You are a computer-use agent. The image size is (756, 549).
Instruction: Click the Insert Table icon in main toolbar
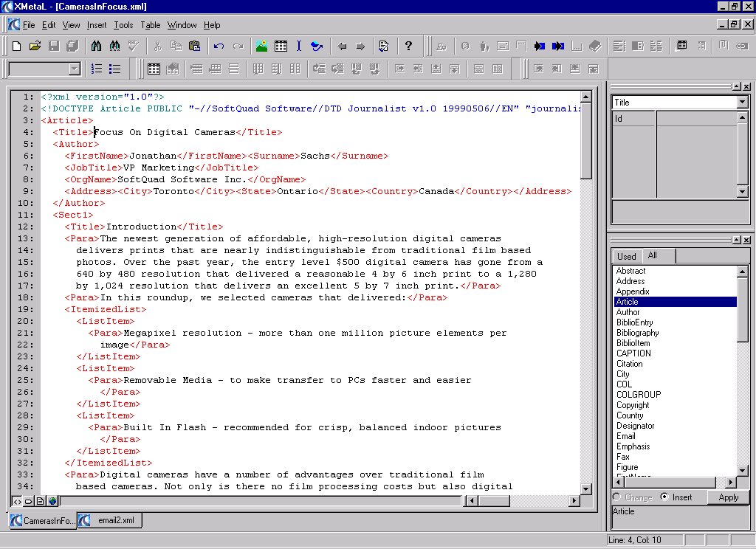point(281,46)
